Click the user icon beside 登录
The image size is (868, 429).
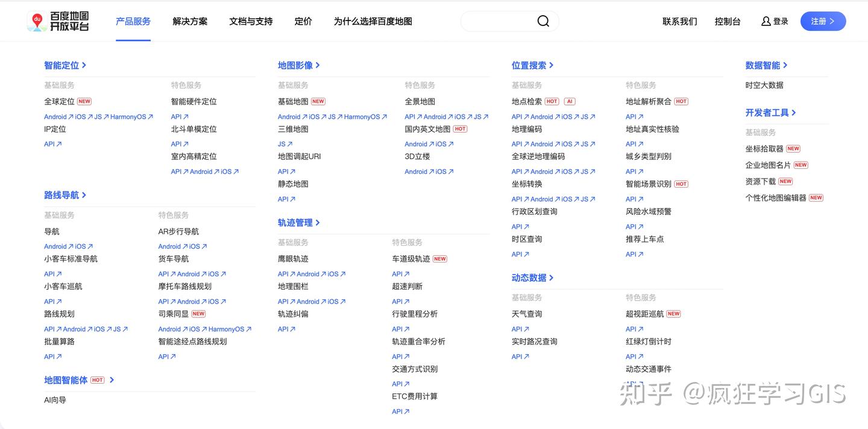pos(766,21)
